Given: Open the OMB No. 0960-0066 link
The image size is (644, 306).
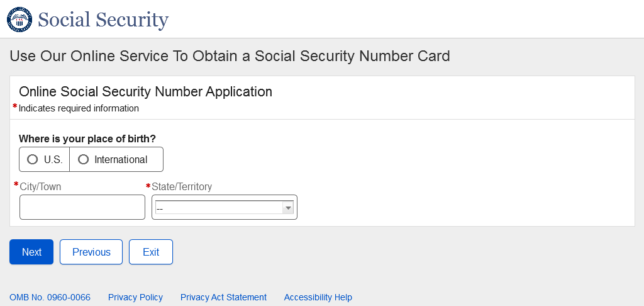Looking at the screenshot, I should pyautogui.click(x=50, y=297).
